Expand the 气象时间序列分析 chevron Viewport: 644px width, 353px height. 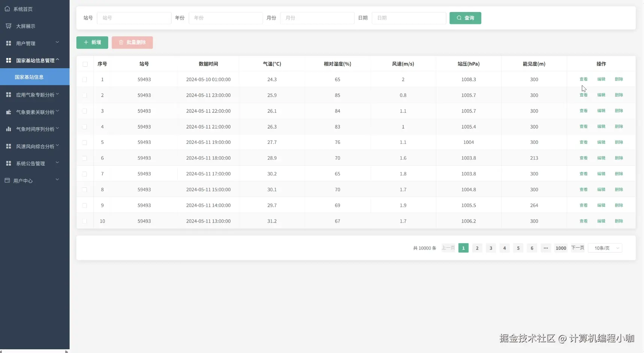[57, 128]
